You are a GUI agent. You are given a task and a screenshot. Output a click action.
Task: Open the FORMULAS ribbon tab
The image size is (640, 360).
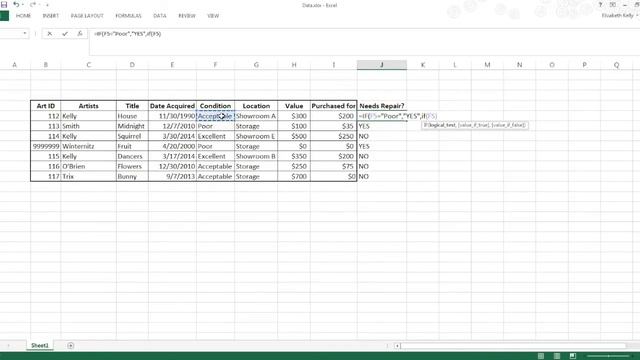128,16
